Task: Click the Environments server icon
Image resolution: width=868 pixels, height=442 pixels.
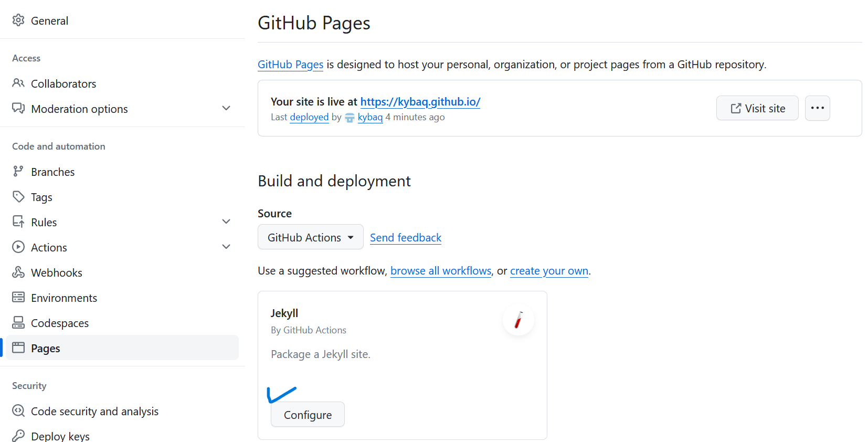Action: pos(18,298)
